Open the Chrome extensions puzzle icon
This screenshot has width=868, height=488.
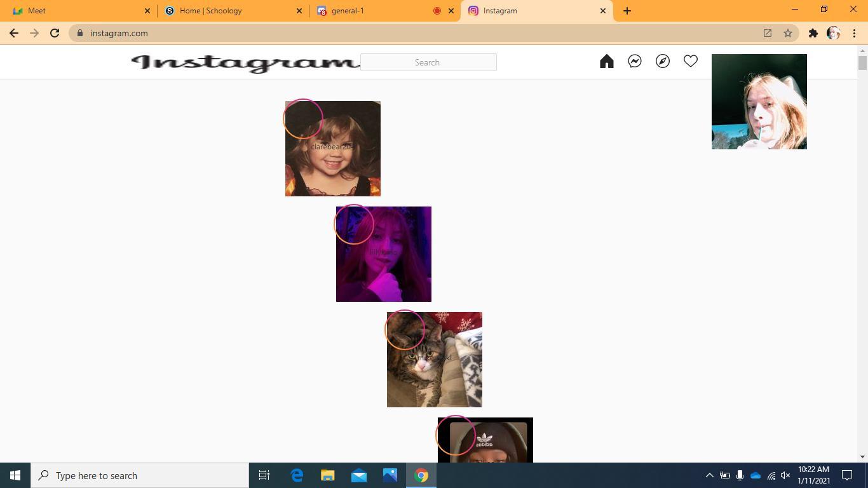tap(813, 33)
